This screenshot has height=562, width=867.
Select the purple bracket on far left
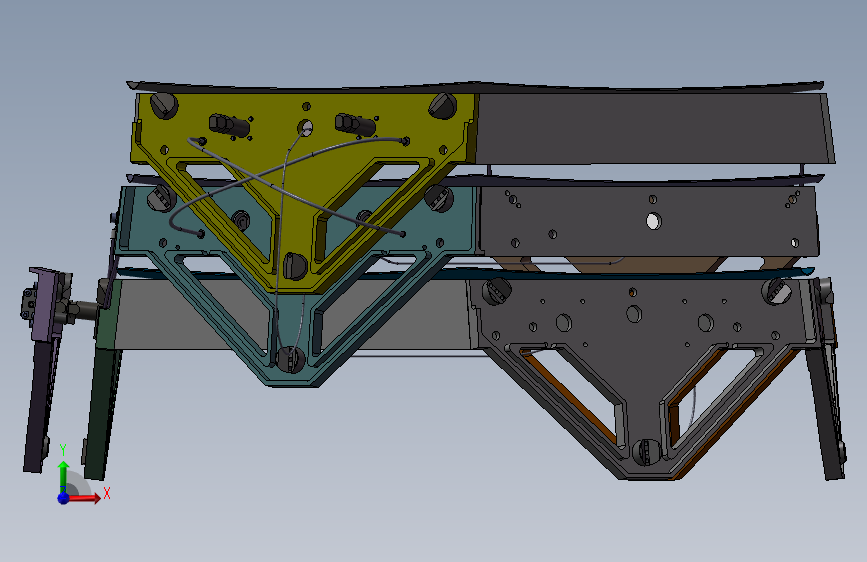[45, 304]
